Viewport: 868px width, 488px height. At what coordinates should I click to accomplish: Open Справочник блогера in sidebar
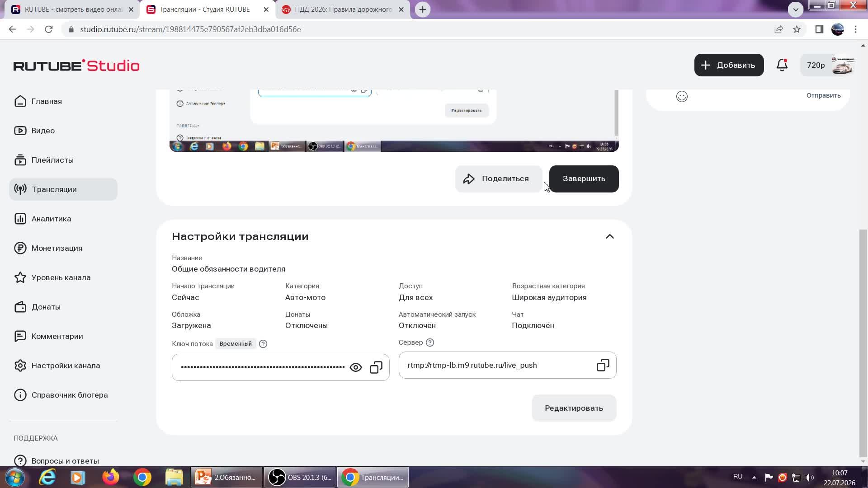click(x=63, y=395)
